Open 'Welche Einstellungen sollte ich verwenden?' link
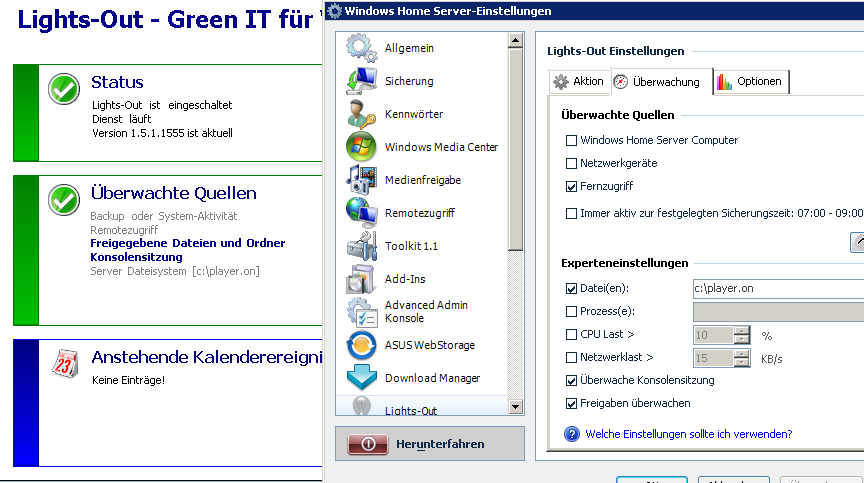 tap(689, 434)
